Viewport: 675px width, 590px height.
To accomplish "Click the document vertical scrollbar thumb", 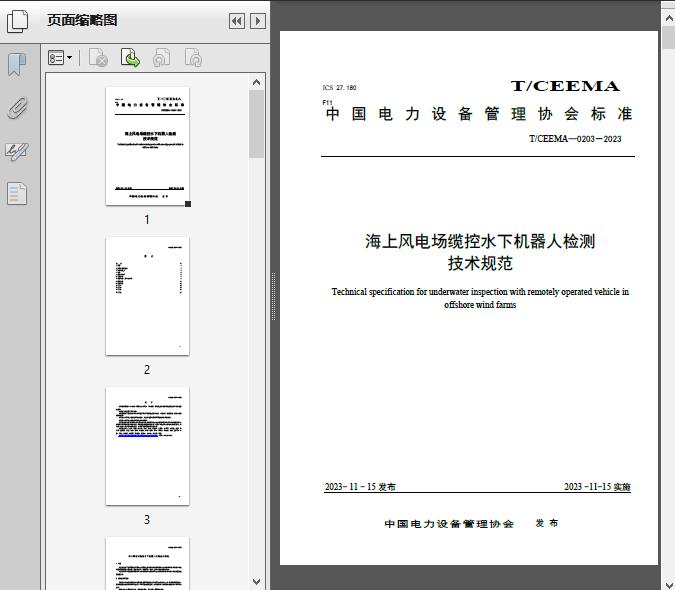I will 669,38.
